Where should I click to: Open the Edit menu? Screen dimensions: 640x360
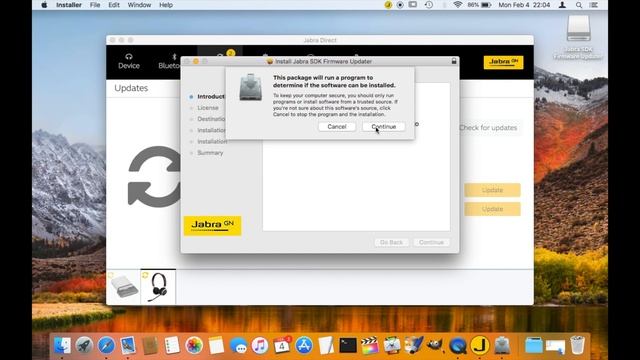point(114,5)
